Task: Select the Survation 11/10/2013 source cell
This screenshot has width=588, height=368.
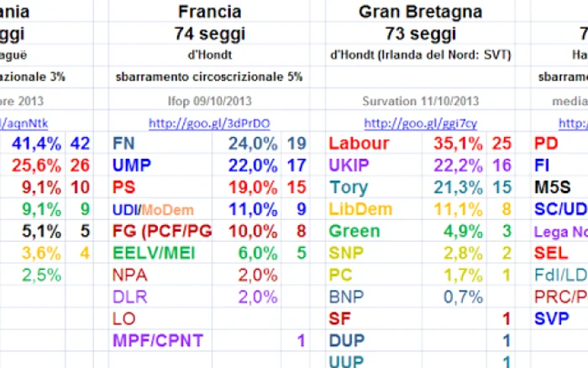Action: pyautogui.click(x=420, y=101)
